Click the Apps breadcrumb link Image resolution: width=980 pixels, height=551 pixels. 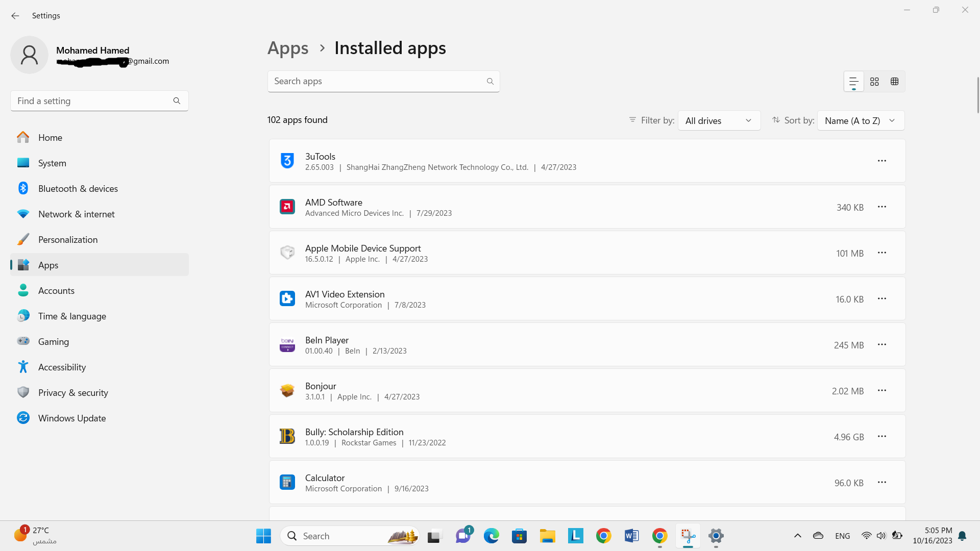[x=288, y=48]
